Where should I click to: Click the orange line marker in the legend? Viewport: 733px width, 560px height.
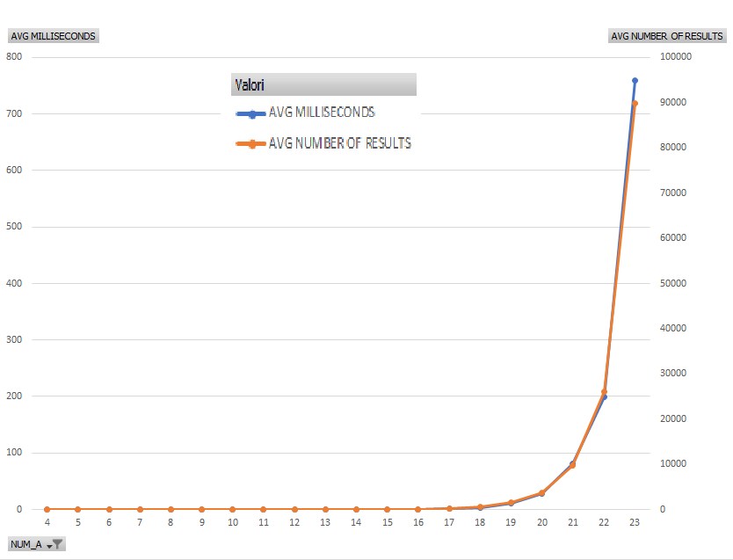[251, 144]
